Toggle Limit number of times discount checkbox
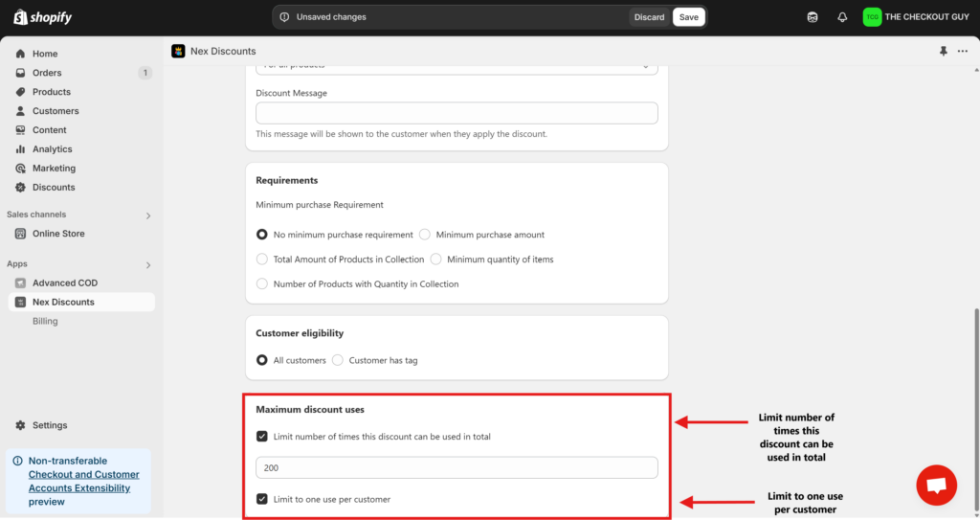980x520 pixels. 262,437
